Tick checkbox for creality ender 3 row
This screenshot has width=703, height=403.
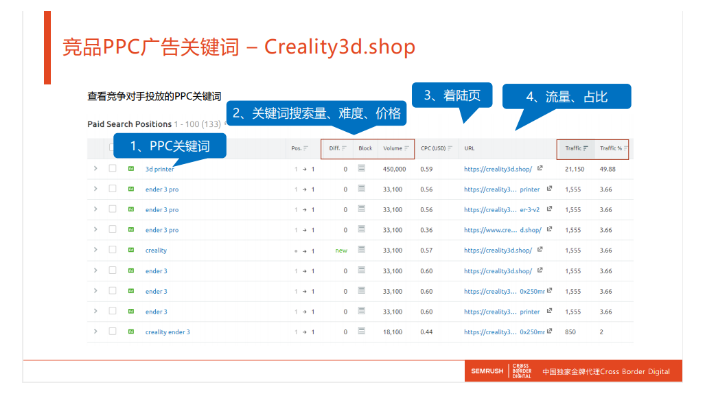[x=113, y=331]
